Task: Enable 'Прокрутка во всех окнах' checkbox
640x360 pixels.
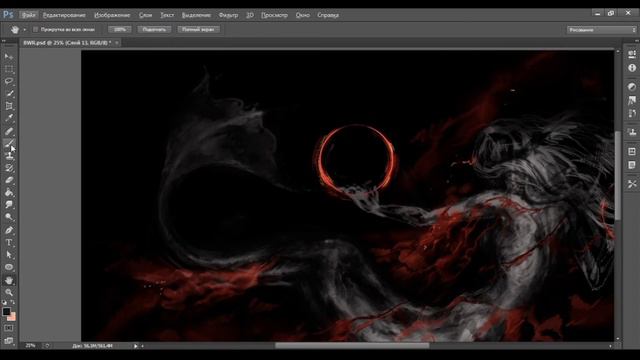Action: pyautogui.click(x=36, y=29)
